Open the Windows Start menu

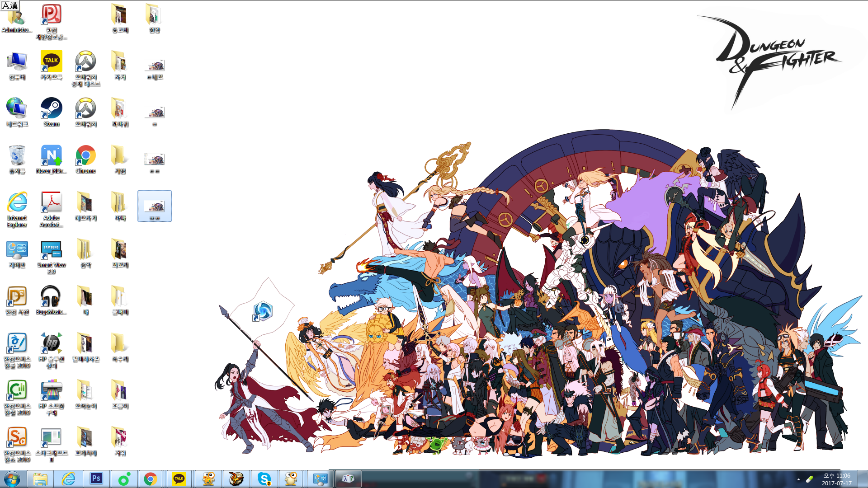point(12,479)
